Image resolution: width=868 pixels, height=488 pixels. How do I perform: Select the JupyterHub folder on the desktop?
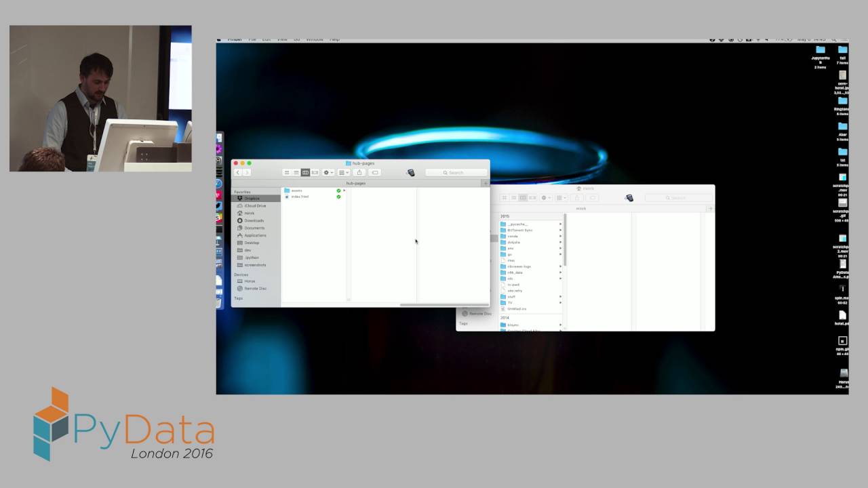click(821, 57)
